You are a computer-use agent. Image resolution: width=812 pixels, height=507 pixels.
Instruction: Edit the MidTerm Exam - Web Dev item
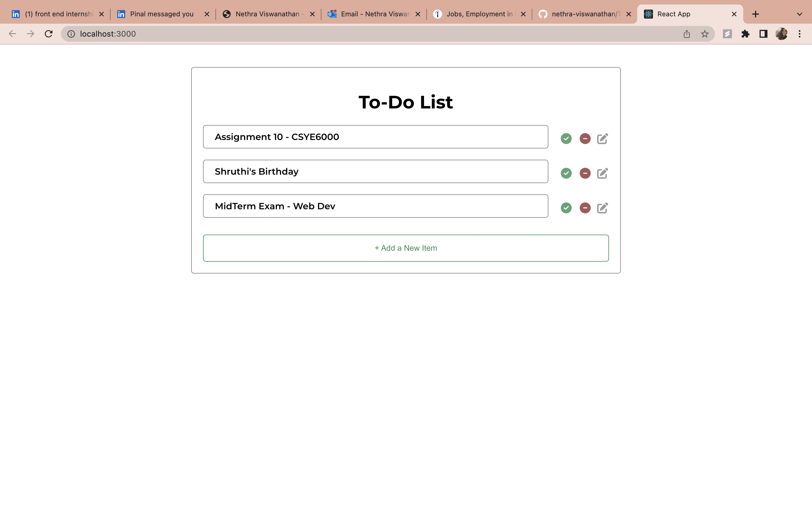click(602, 208)
